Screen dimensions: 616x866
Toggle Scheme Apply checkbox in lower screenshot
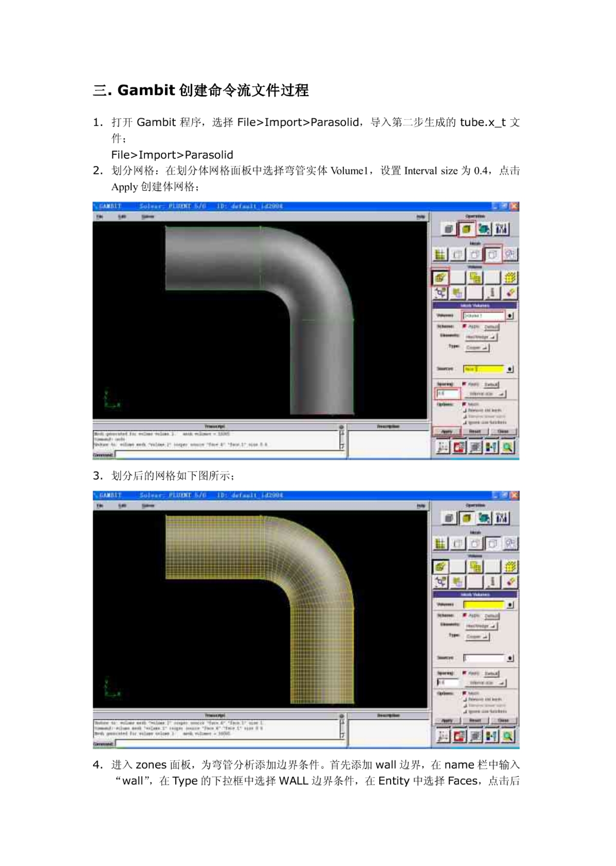coord(465,615)
